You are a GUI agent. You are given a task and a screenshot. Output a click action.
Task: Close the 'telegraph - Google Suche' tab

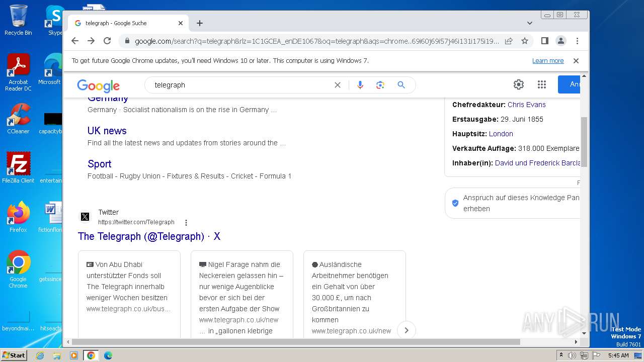pyautogui.click(x=181, y=23)
